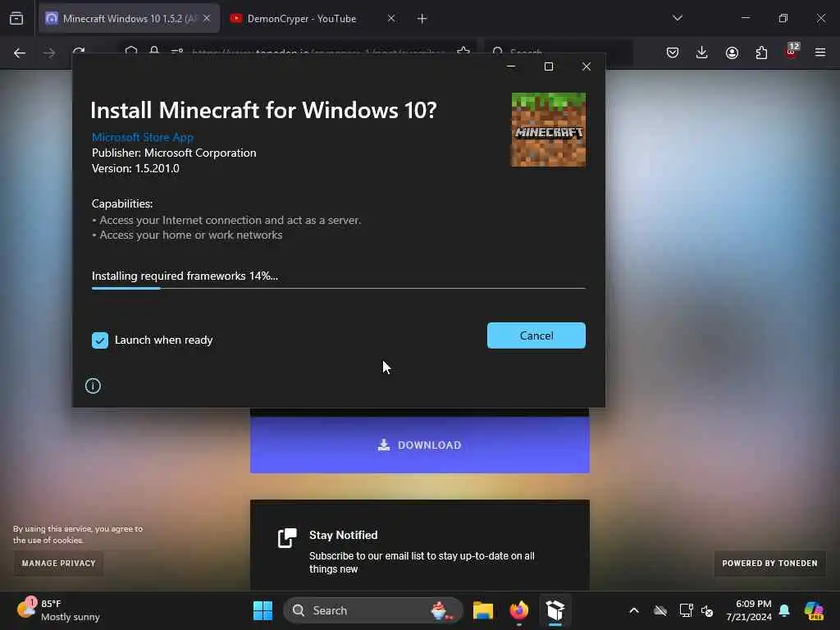Viewport: 840px width, 630px height.
Task: Open Firefox application hamburger menu
Action: [x=820, y=52]
